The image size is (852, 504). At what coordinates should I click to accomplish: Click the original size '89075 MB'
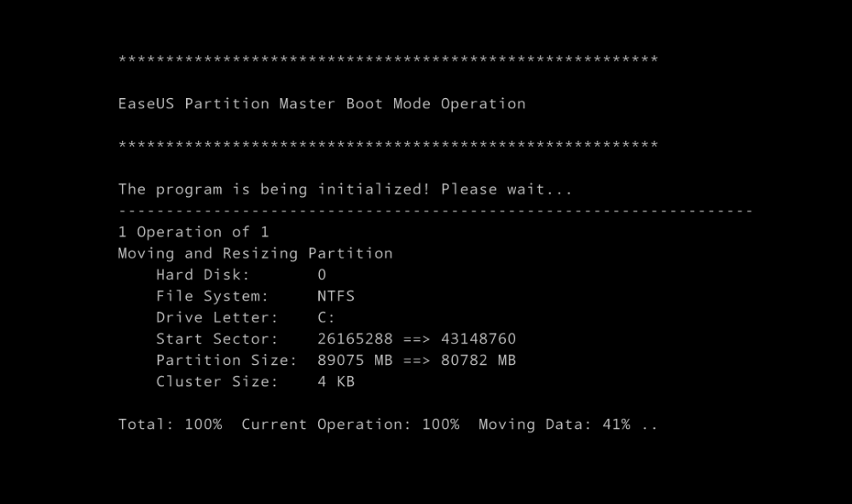click(355, 360)
